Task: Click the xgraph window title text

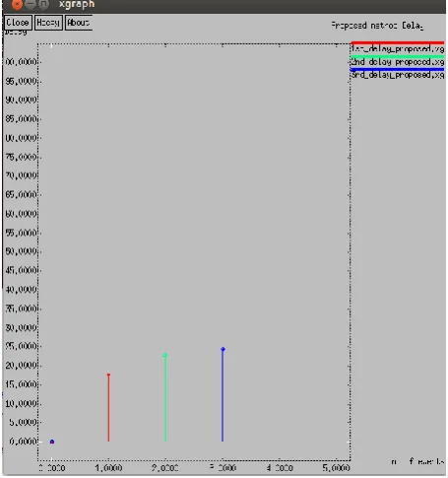Action: [x=77, y=5]
